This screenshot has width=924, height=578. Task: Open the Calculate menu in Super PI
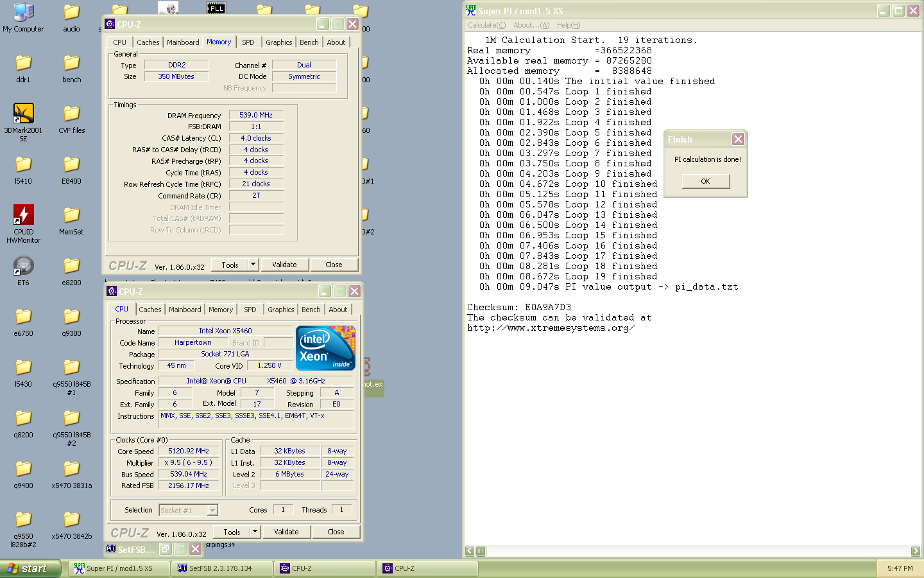(x=486, y=25)
